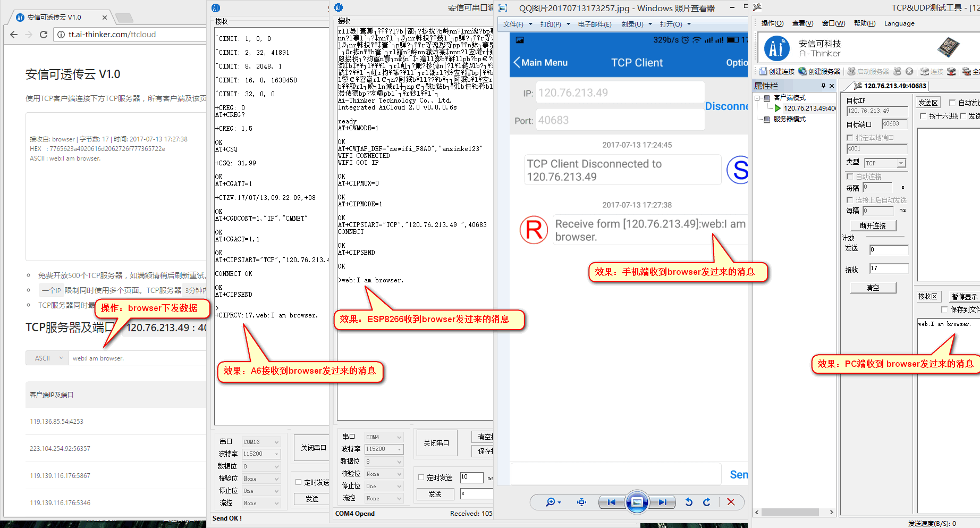Click the horizontal scrollbar under 属性栏 panel
Viewport: 980px width, 528px height.
(x=795, y=512)
